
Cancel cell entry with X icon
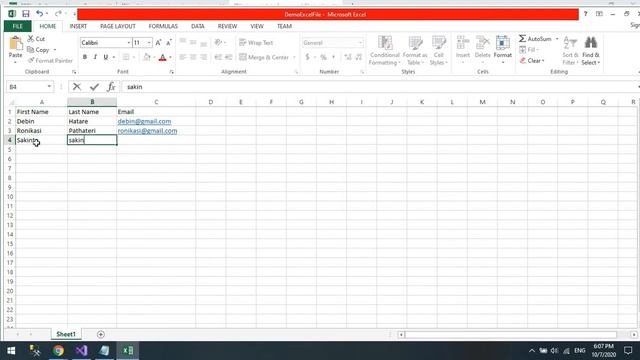click(x=77, y=87)
